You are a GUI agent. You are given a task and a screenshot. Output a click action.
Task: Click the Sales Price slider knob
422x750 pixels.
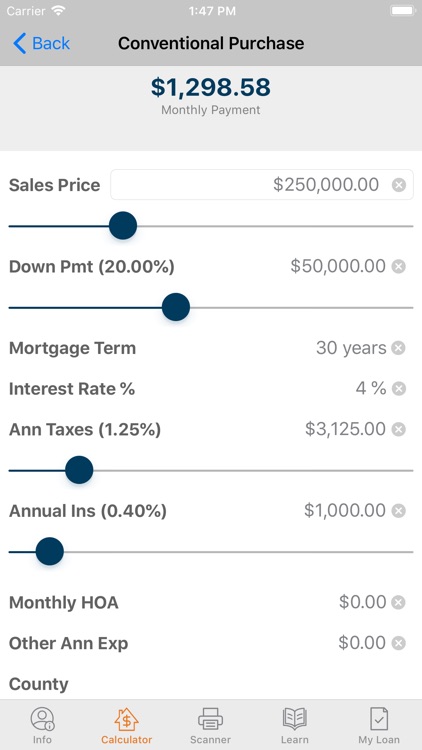[123, 226]
